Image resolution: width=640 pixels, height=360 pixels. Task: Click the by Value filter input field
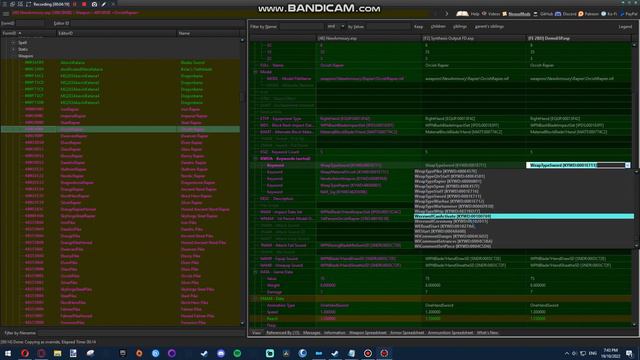(388, 27)
